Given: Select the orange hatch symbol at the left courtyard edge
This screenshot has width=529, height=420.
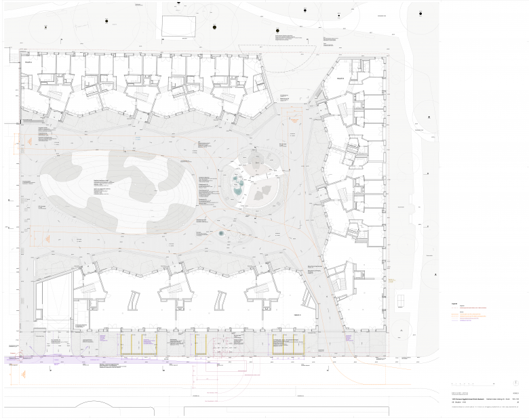Looking at the screenshot, I should pos(46,238).
